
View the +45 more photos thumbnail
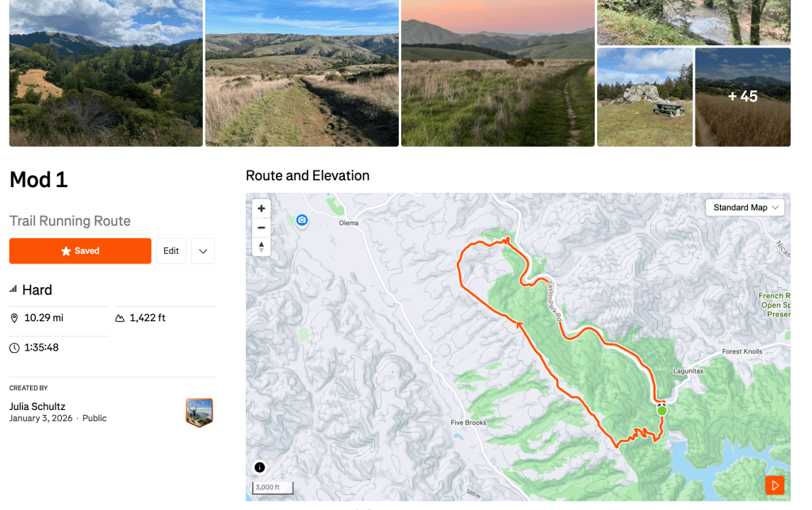tap(742, 97)
